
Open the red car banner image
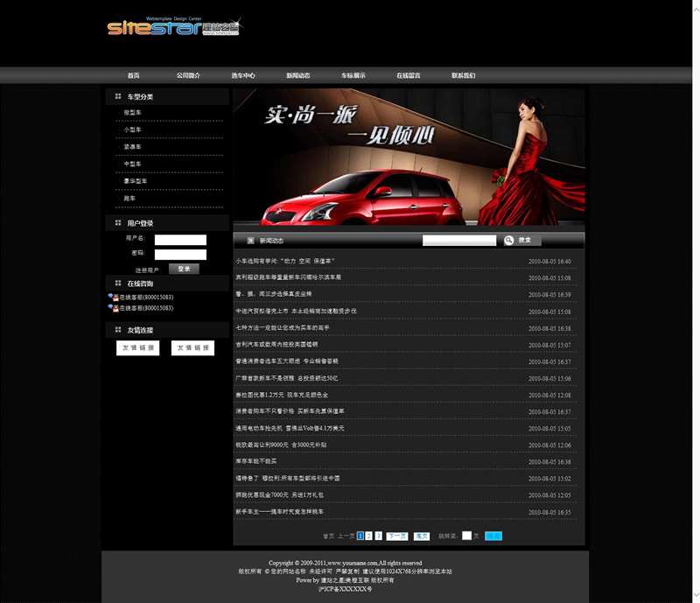pyautogui.click(x=409, y=158)
